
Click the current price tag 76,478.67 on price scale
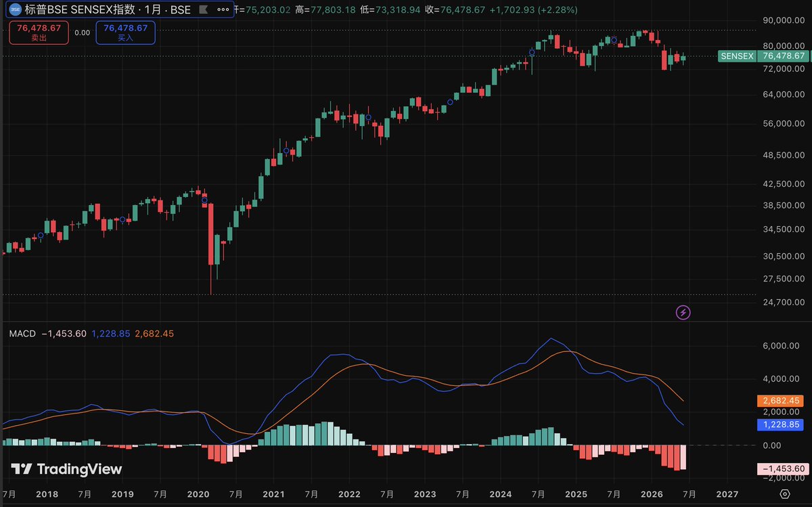pos(782,56)
